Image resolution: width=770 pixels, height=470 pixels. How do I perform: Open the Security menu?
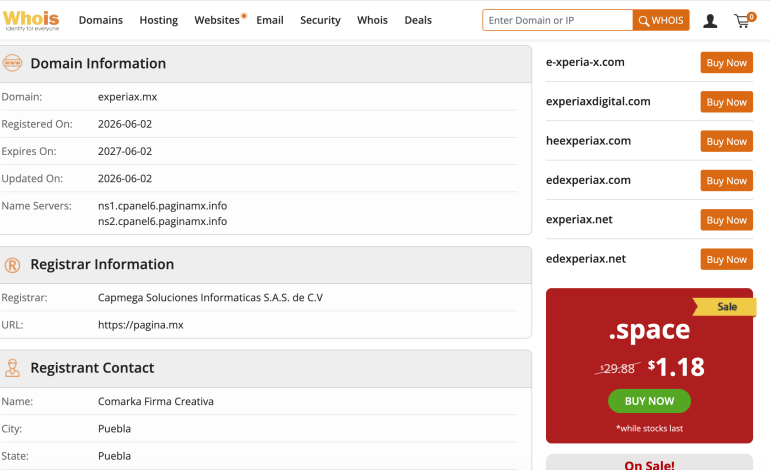click(x=320, y=20)
